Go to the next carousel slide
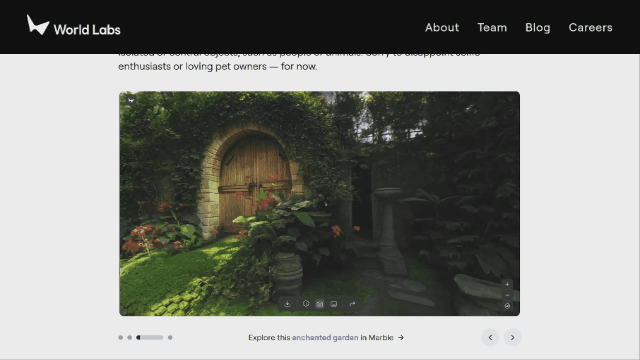640x360 pixels. (x=513, y=338)
